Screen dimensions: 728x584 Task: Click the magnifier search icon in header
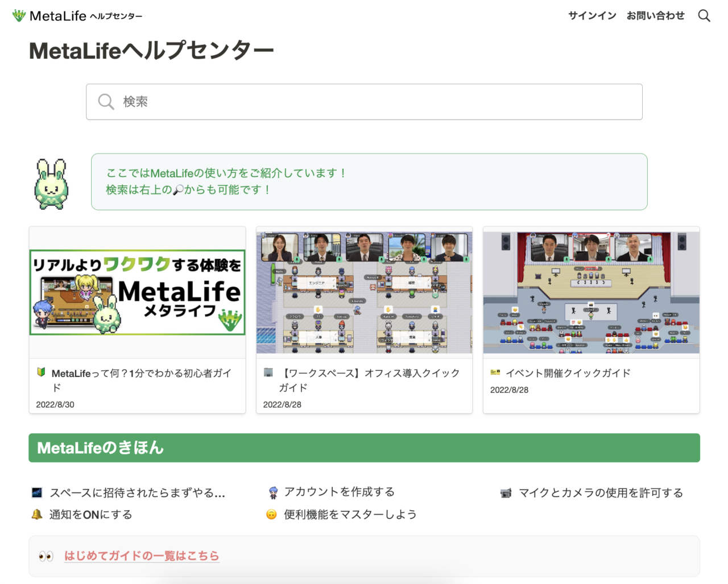click(704, 16)
